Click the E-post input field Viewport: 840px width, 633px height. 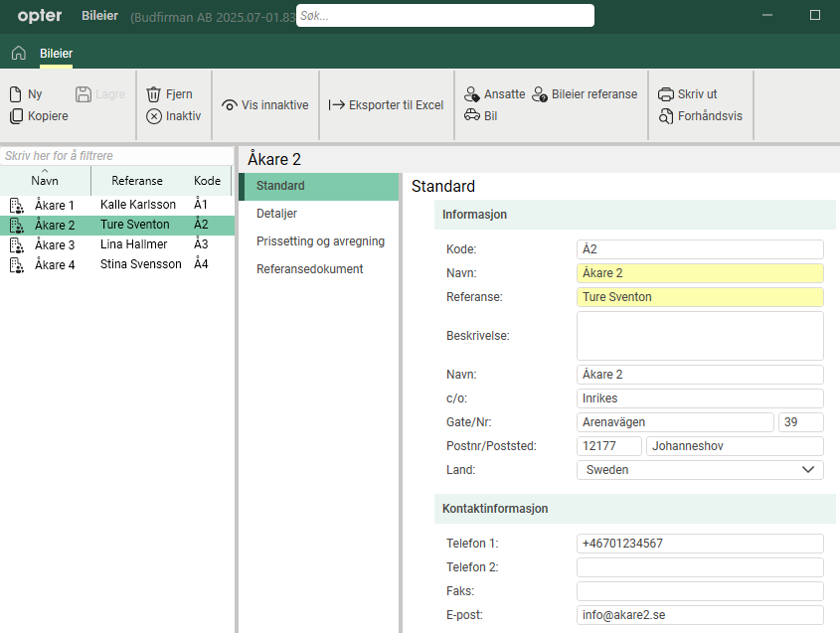(700, 615)
